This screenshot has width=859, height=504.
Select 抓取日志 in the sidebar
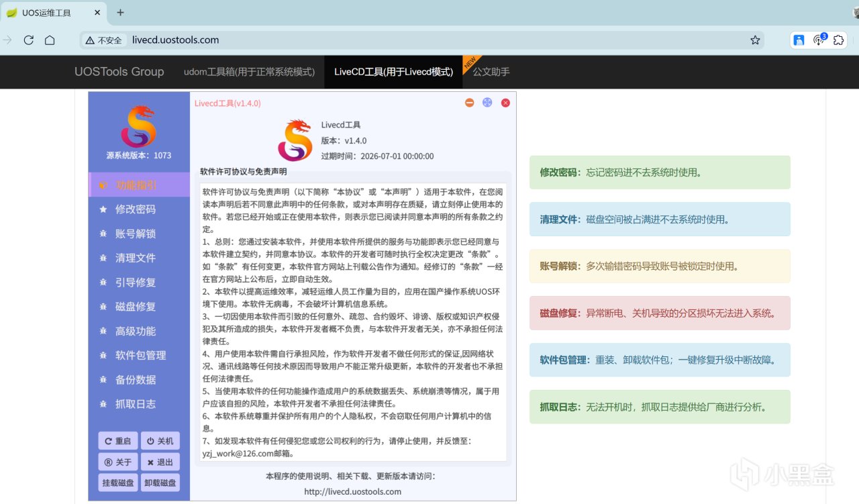pos(139,404)
